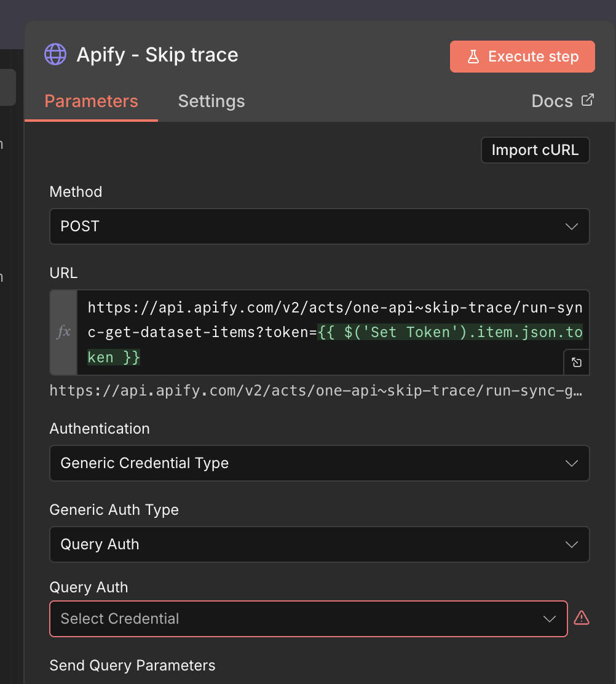Click the flask icon on Execute step
Viewport: 616px width, 684px height.
(473, 57)
